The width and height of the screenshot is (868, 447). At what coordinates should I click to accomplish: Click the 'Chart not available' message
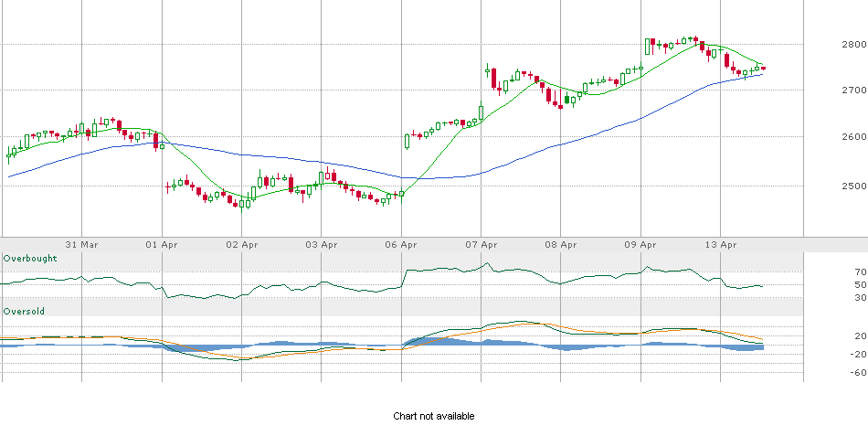click(x=434, y=416)
